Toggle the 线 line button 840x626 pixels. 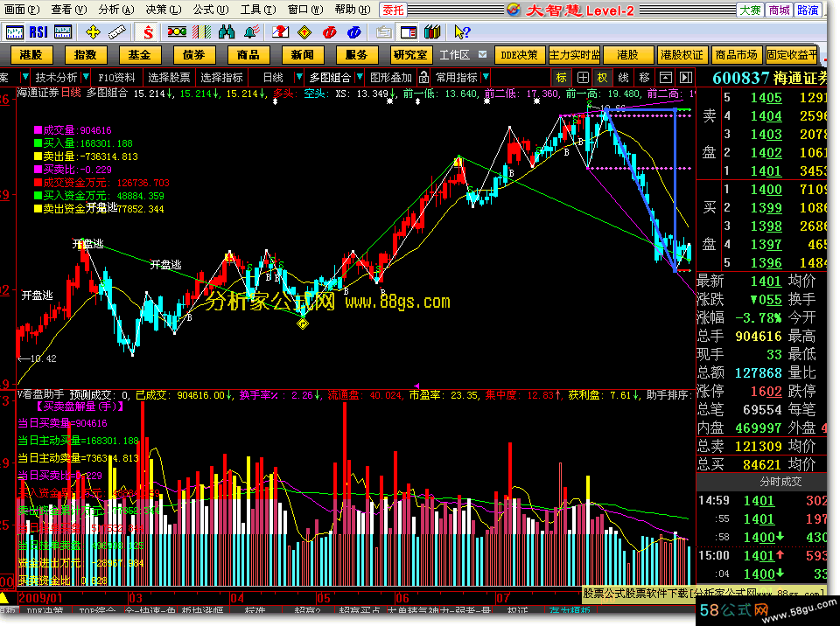pyautogui.click(x=623, y=78)
